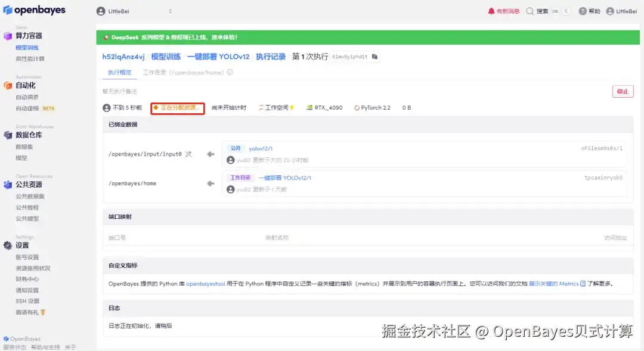Open the 算力容器 section icon
This screenshot has width=644, height=351.
(8, 36)
